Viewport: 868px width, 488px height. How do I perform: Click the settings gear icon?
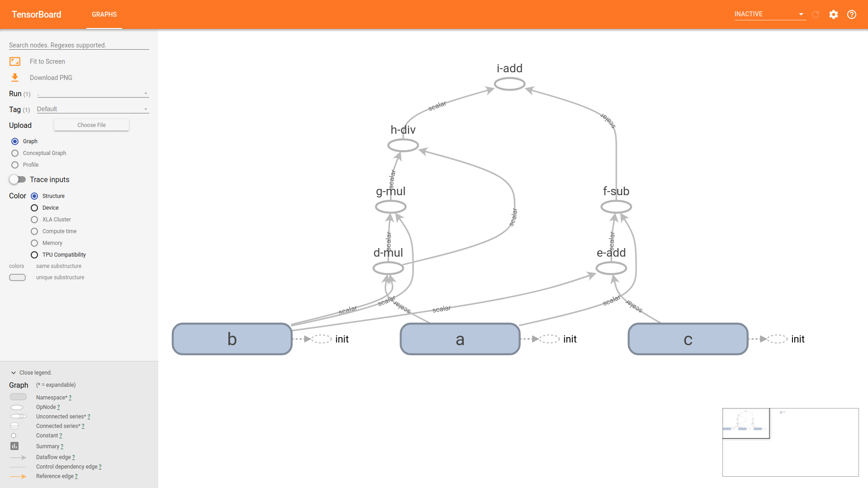(834, 14)
